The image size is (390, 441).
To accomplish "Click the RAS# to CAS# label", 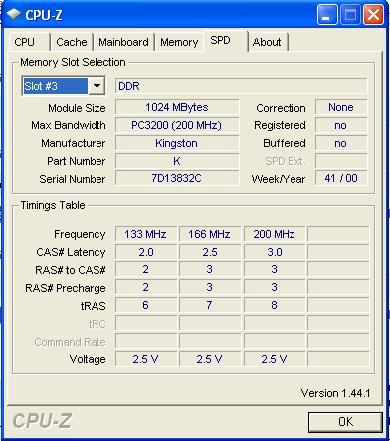I will click(x=70, y=270).
